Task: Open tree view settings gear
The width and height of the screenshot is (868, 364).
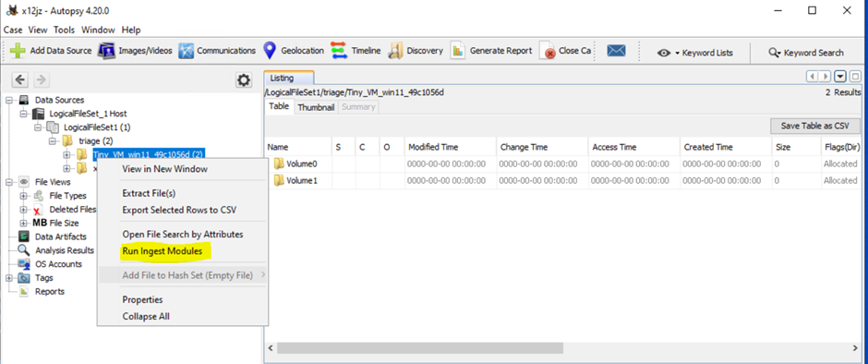Action: pos(244,80)
